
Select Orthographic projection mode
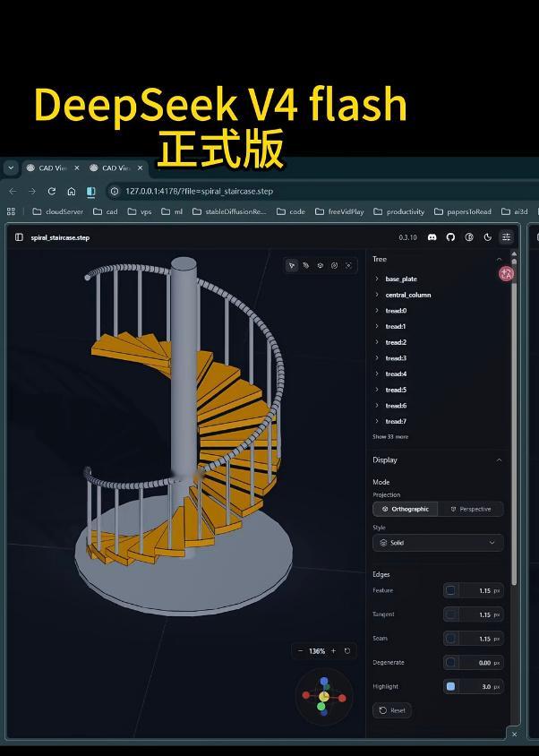point(406,509)
